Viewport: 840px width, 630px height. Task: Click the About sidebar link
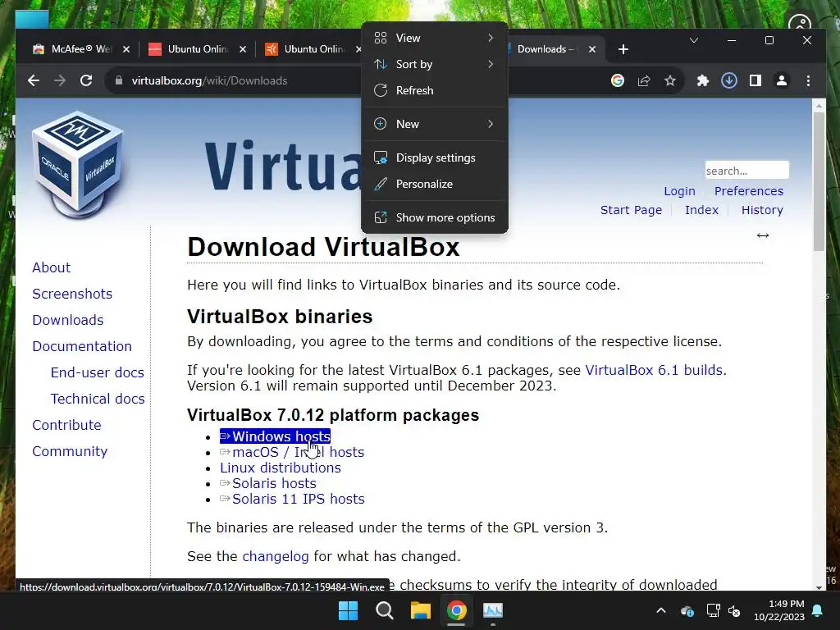coord(51,267)
